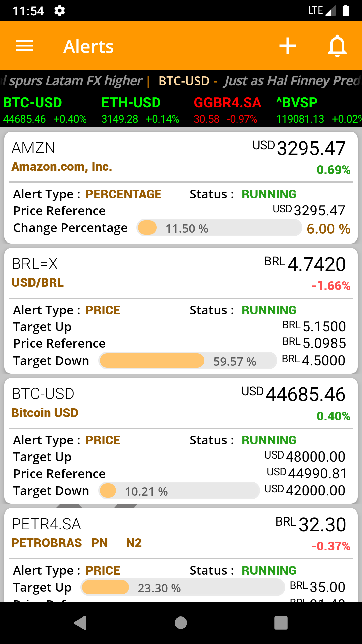
Task: Open notifications bell icon
Action: pos(337,46)
